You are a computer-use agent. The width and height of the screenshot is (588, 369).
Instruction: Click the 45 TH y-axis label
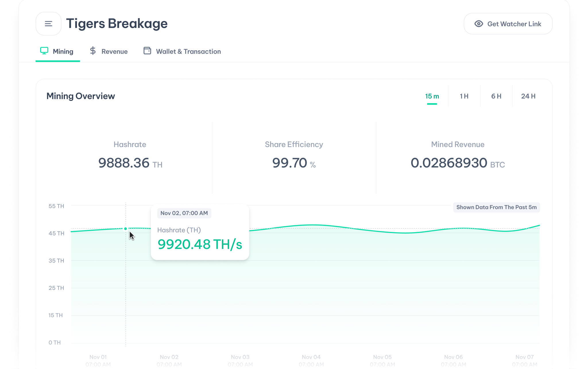coord(56,233)
